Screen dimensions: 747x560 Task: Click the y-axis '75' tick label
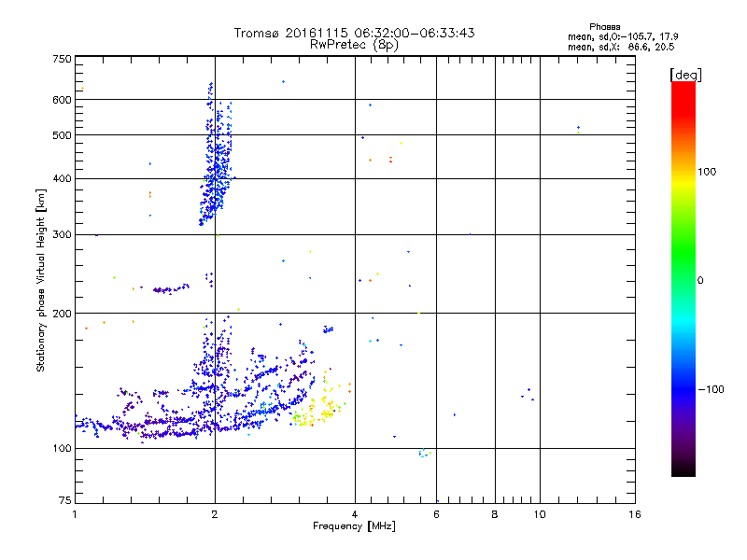(65, 500)
